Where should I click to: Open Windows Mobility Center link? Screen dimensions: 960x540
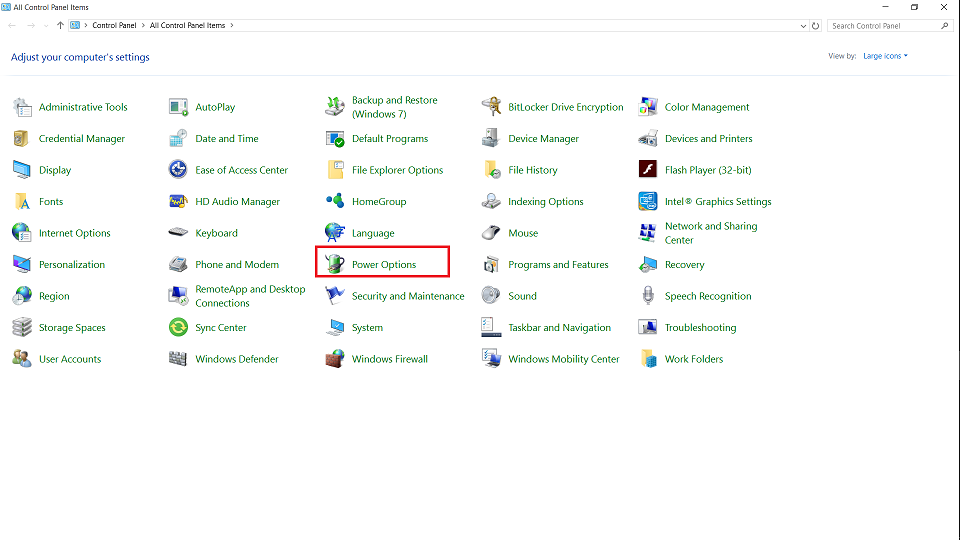(x=564, y=359)
